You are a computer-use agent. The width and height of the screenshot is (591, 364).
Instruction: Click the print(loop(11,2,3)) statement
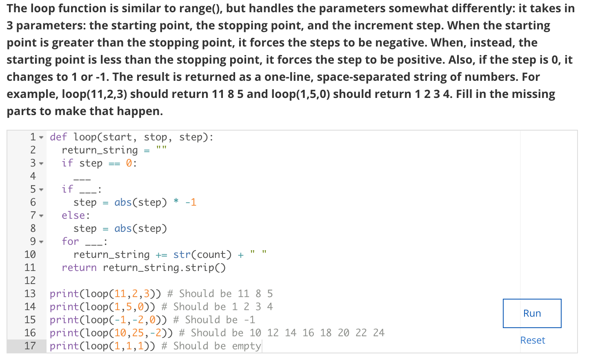103,293
